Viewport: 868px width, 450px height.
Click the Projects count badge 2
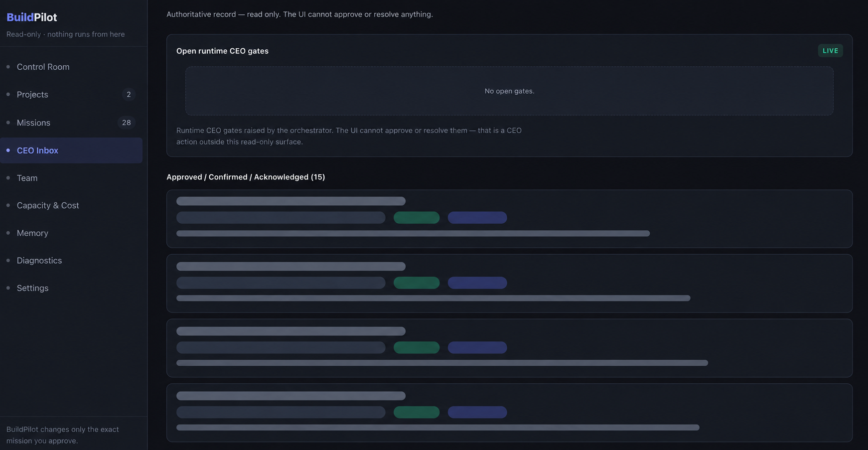(129, 95)
